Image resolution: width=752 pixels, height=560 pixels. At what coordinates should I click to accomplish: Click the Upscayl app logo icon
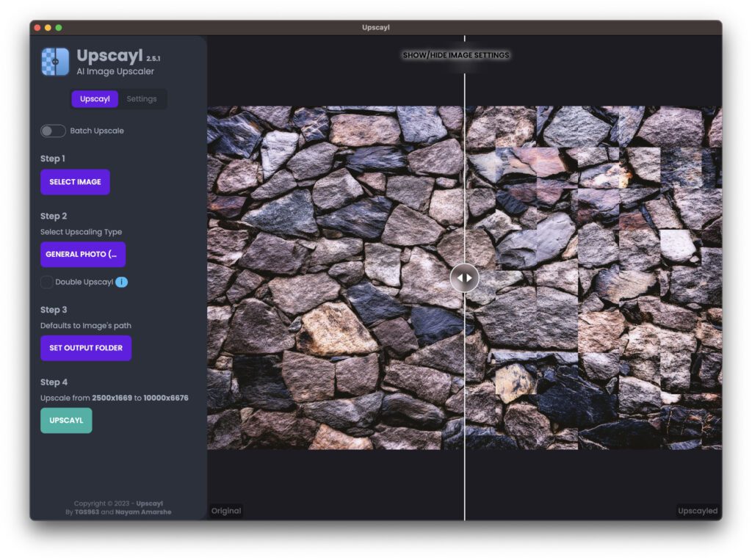(55, 62)
